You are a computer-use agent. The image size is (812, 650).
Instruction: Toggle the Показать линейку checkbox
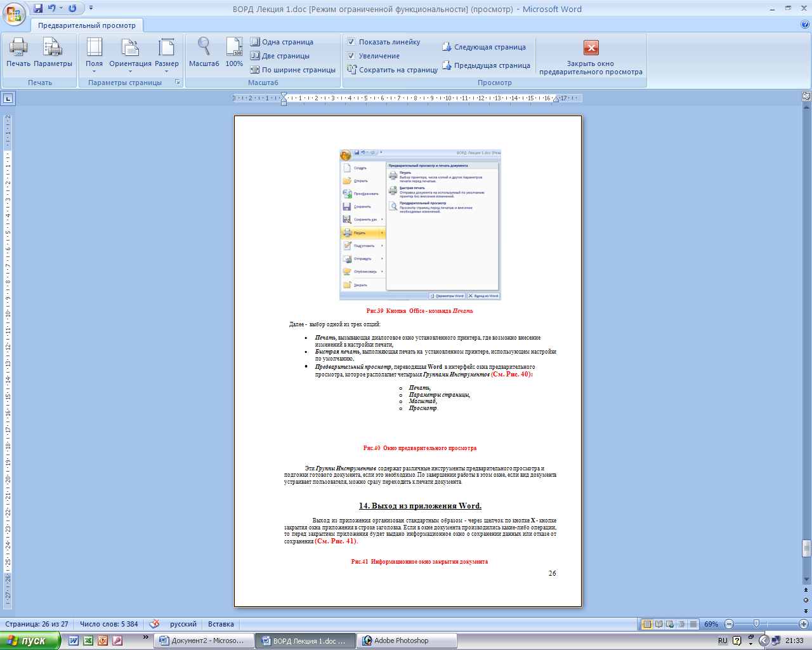(x=351, y=42)
